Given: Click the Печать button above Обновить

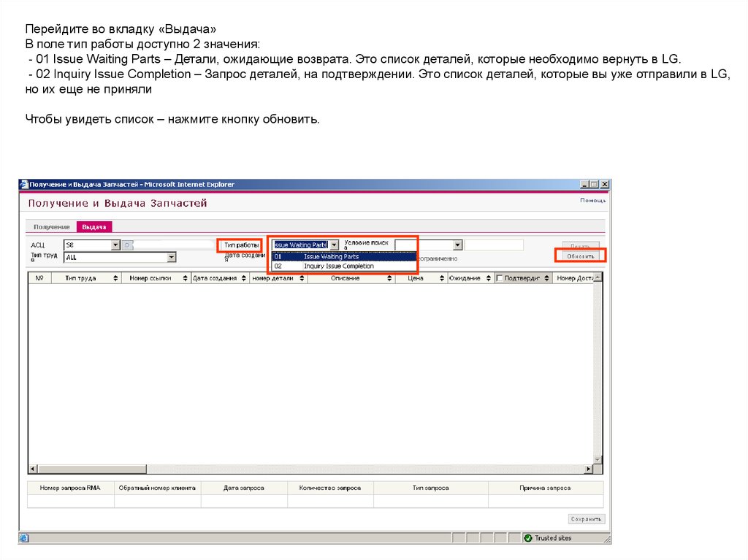Looking at the screenshot, I should pyautogui.click(x=580, y=245).
